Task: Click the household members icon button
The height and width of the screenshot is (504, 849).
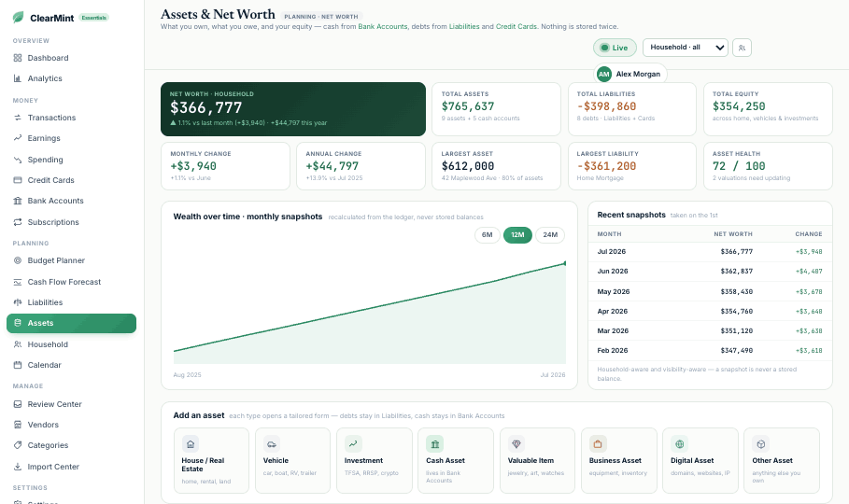Action: (742, 48)
